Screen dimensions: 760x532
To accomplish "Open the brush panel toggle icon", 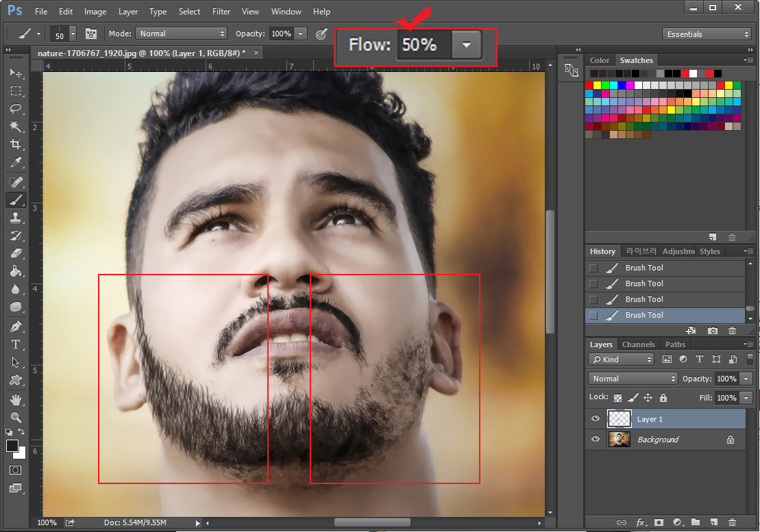I will click(x=90, y=34).
